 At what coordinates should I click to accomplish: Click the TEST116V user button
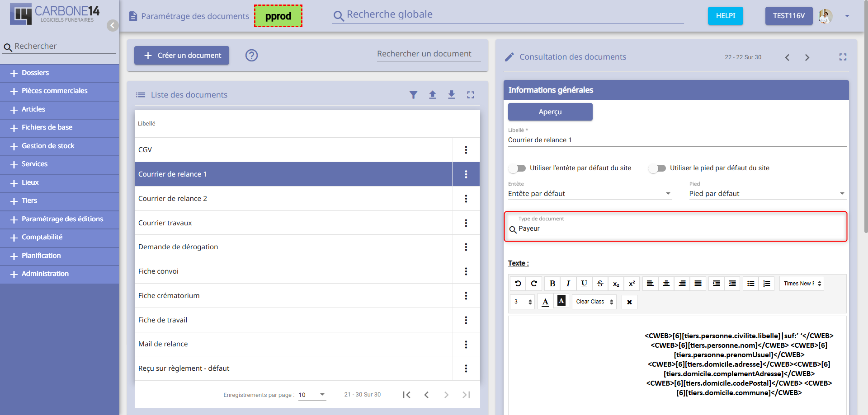point(789,16)
